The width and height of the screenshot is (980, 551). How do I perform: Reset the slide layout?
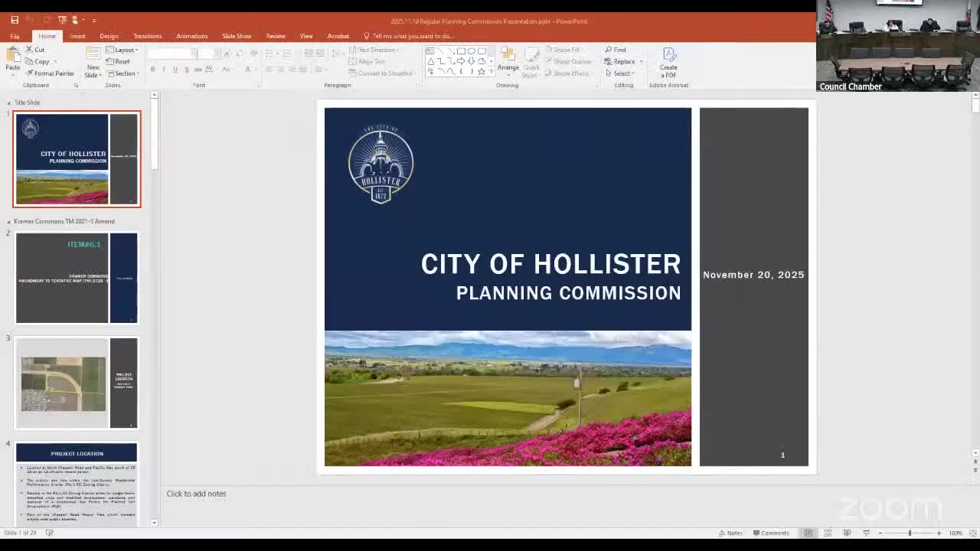point(119,61)
